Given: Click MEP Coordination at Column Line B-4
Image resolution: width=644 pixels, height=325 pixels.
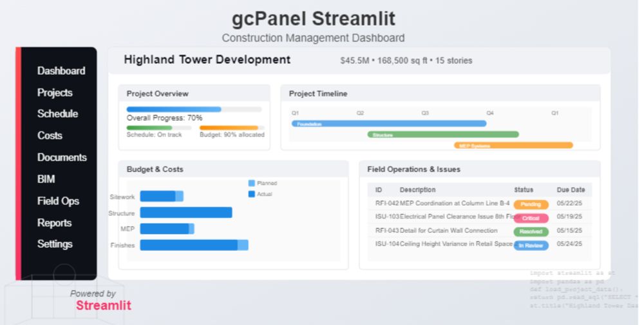Looking at the screenshot, I should pyautogui.click(x=455, y=203).
